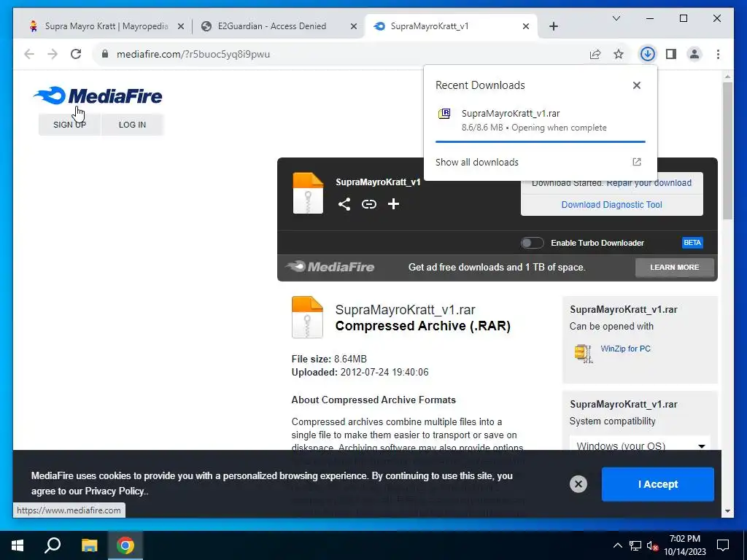Close the SupraMayroKratt_v1 tab
The width and height of the screenshot is (747, 560).
[x=525, y=27]
